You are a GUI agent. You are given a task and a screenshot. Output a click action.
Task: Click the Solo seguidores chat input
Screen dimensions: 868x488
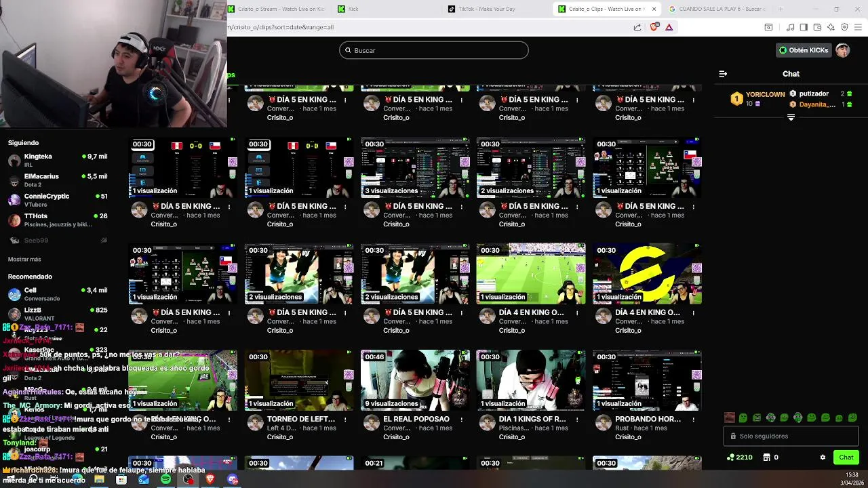tap(791, 436)
